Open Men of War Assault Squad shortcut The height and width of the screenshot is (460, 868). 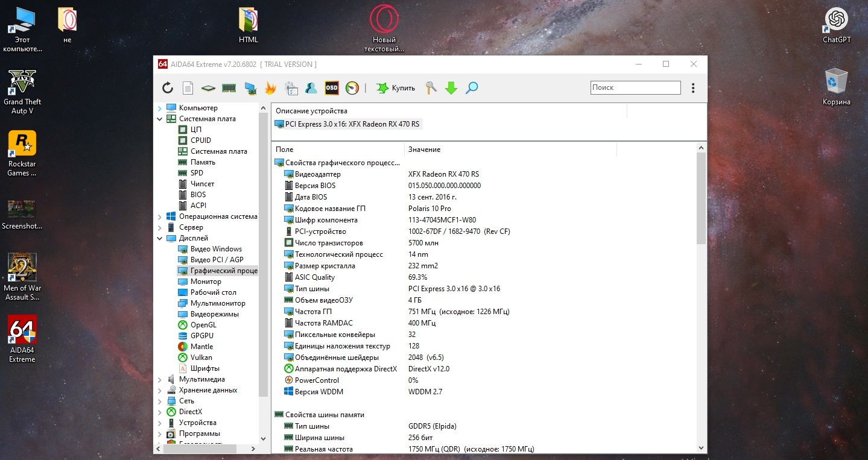point(22,277)
